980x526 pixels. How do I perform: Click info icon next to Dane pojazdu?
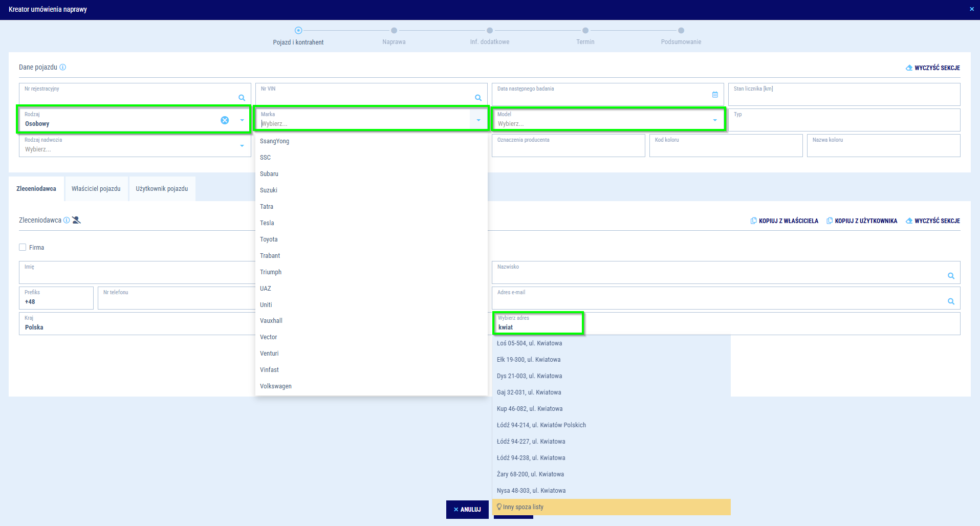[x=63, y=67]
